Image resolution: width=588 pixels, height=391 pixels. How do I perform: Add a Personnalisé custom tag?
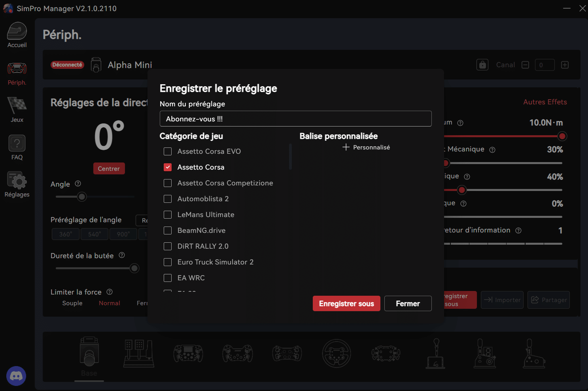point(366,147)
